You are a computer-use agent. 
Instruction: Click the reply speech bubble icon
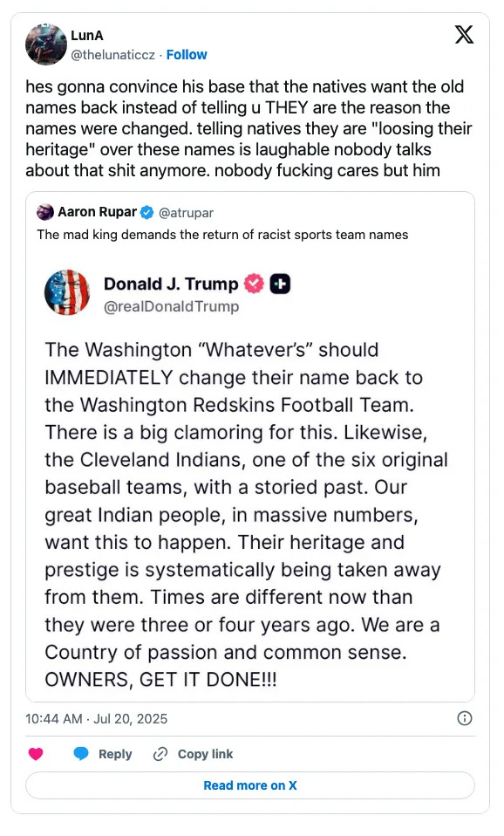pos(81,754)
